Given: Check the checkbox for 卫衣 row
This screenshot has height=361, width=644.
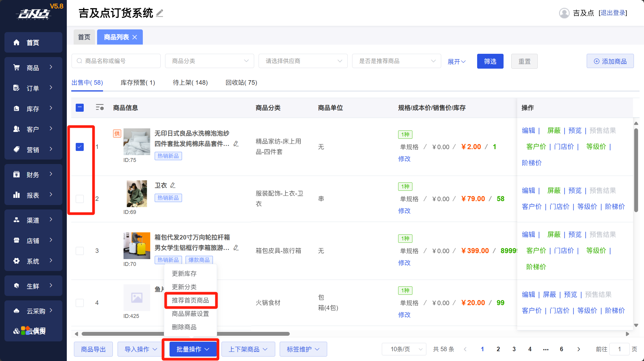Looking at the screenshot, I should (80, 199).
